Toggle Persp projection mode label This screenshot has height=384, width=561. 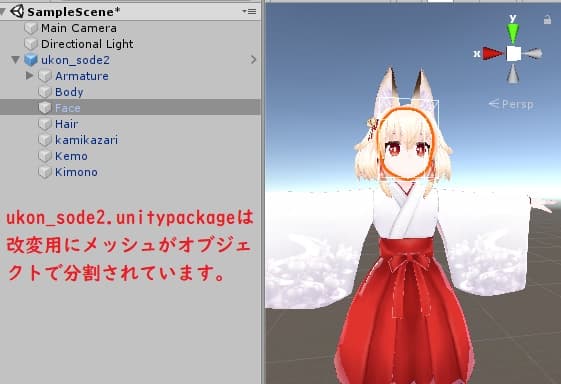(x=511, y=104)
